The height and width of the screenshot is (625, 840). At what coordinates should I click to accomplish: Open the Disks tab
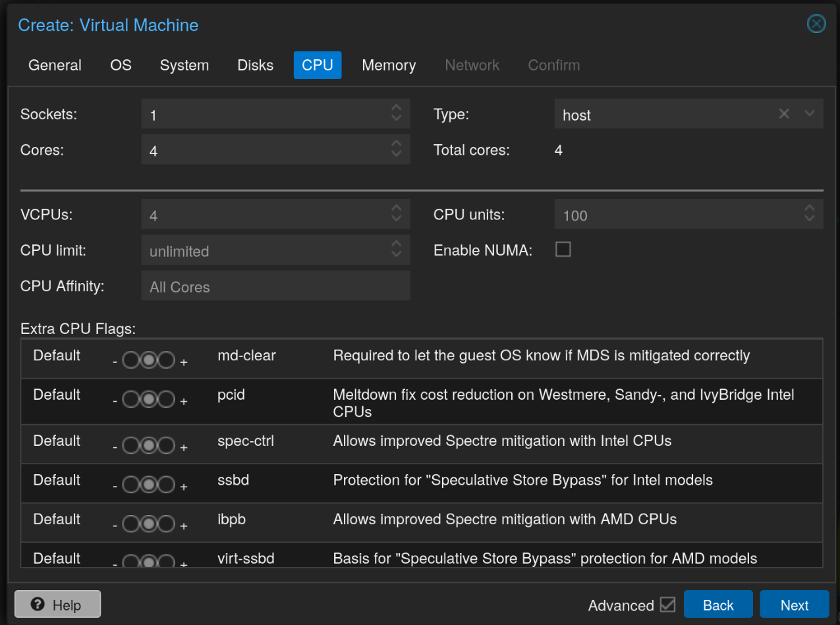click(255, 65)
